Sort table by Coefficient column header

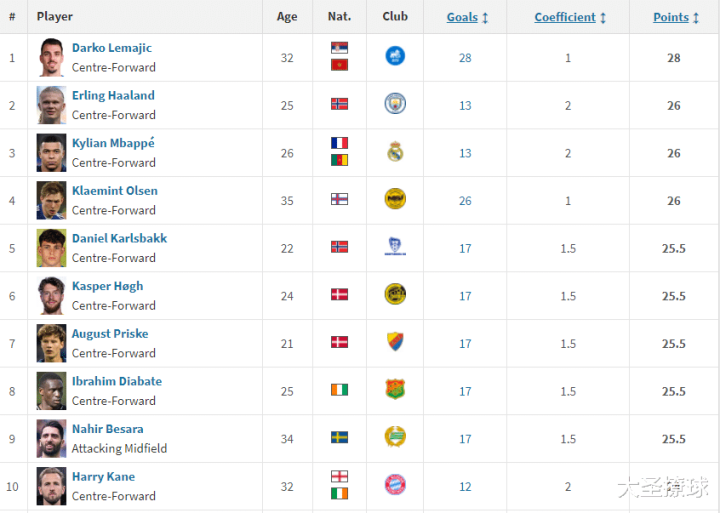(565, 17)
